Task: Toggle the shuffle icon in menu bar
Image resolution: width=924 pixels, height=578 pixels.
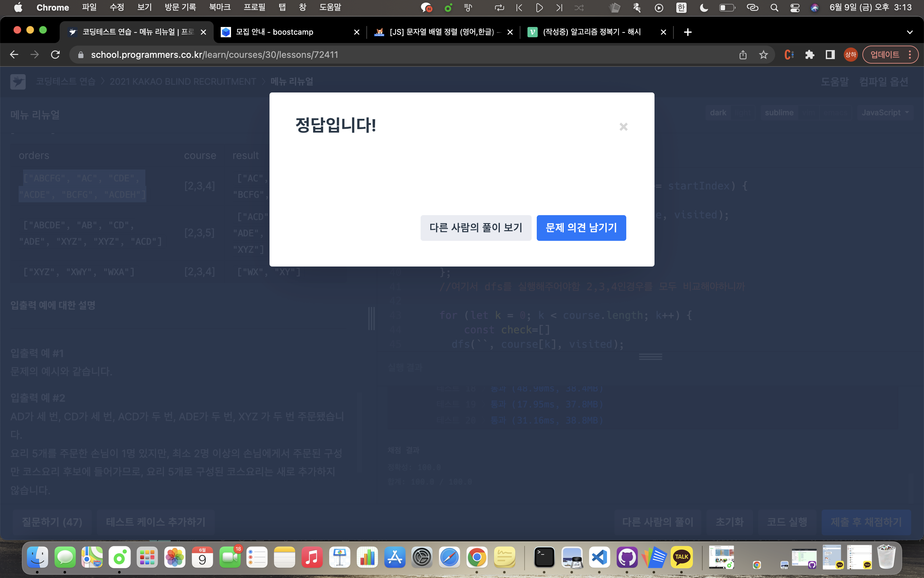Action: coord(579,8)
